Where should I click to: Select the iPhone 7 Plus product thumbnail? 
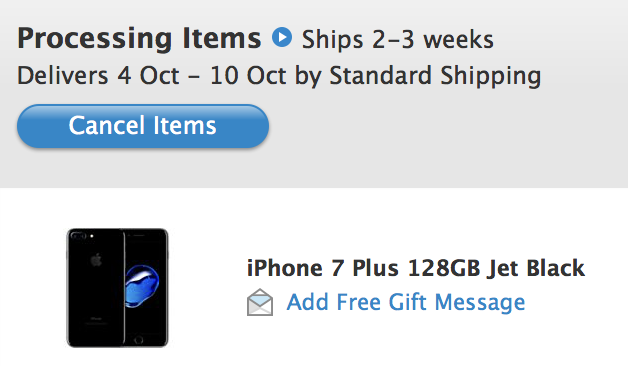(x=117, y=288)
